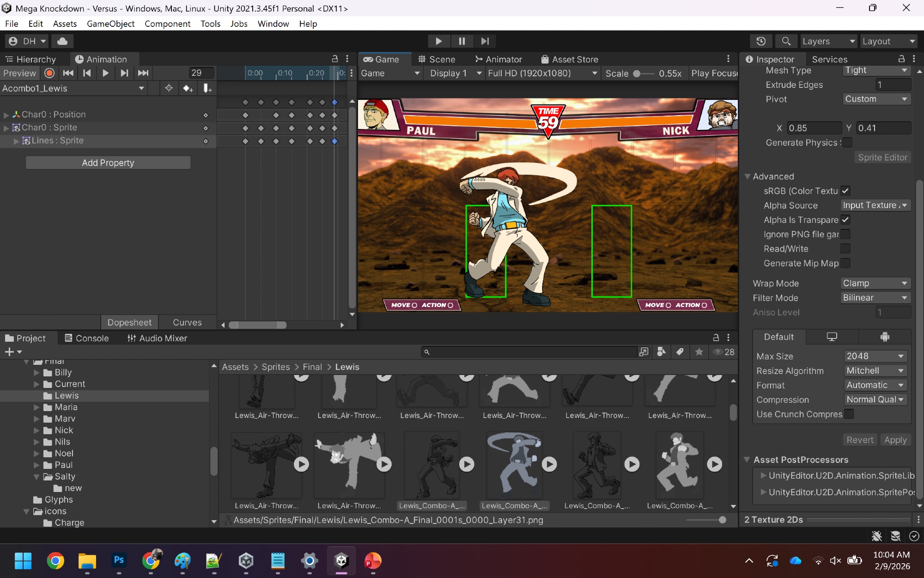
Task: Switch to the Animator tab
Action: click(x=498, y=59)
